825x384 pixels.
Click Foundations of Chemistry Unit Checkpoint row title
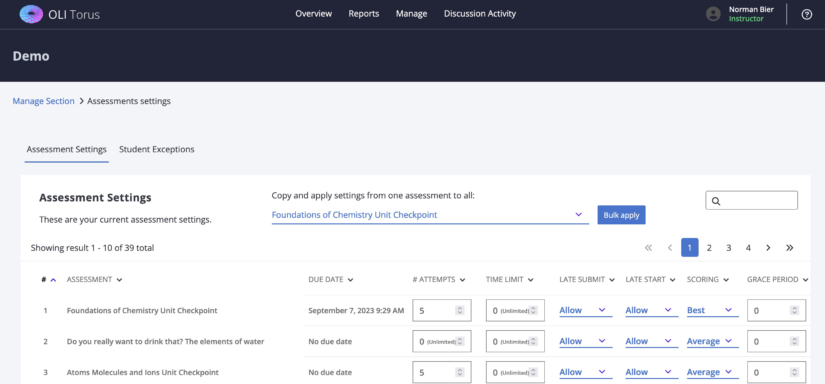click(142, 311)
